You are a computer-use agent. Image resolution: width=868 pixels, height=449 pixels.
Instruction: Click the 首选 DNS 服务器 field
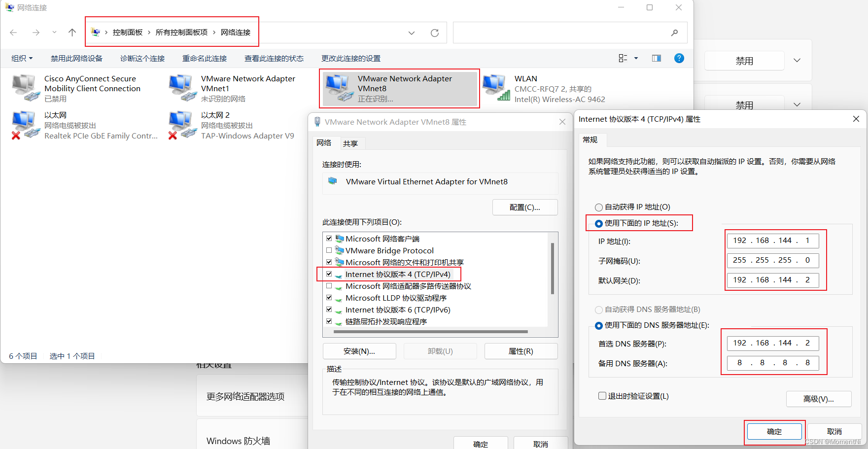(773, 343)
